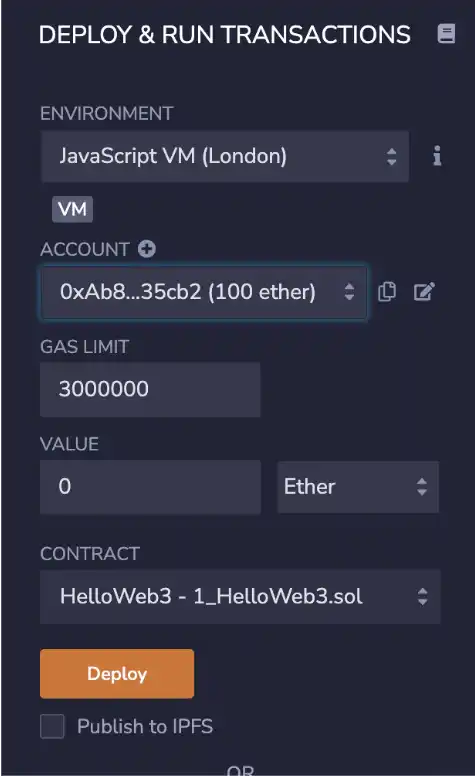Select the HelloWeb3 contract dropdown
The image size is (475, 776).
[x=240, y=596]
